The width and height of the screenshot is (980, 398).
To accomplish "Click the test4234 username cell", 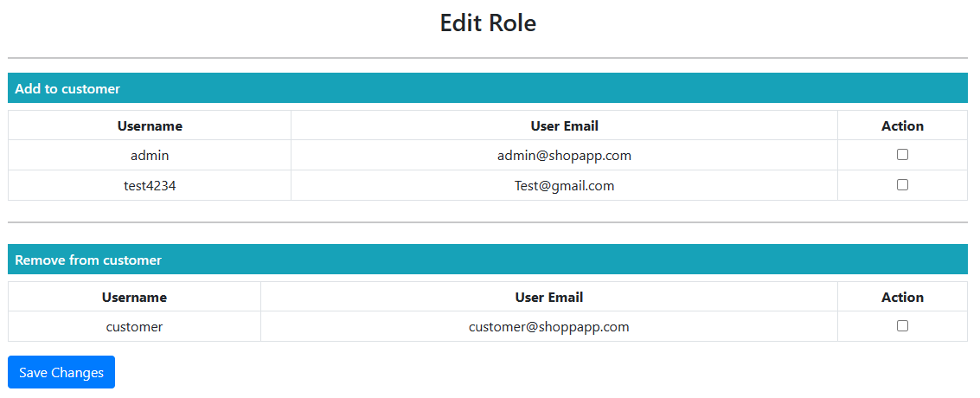I will (150, 185).
